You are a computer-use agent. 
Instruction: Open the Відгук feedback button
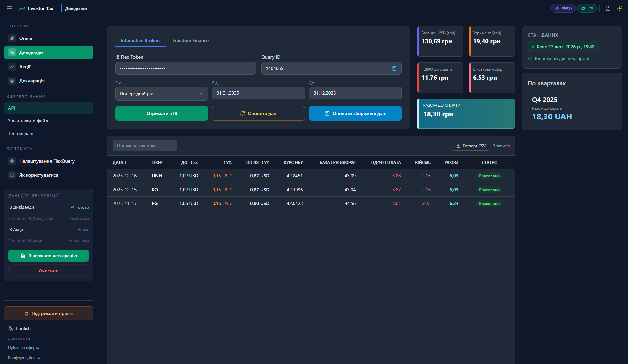click(x=563, y=8)
